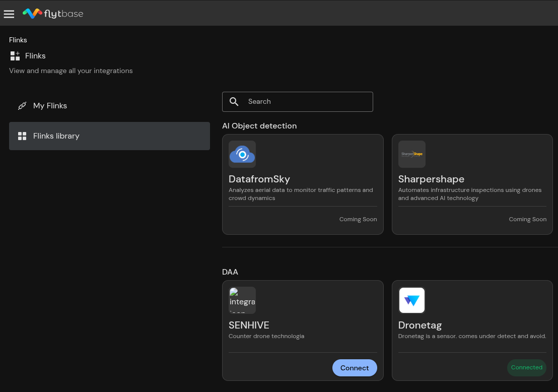This screenshot has height=392, width=558.
Task: Open the hamburger navigation menu
Action: pyautogui.click(x=9, y=14)
